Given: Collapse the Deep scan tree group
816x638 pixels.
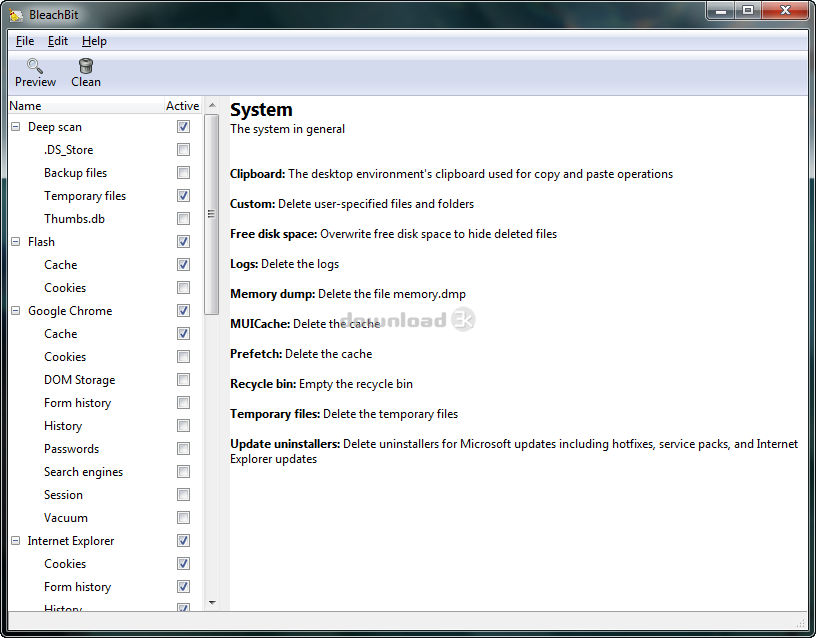Looking at the screenshot, I should point(16,126).
